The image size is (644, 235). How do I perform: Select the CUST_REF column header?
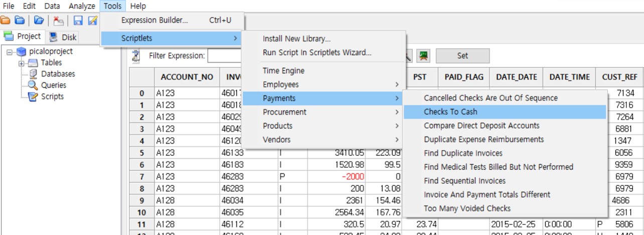click(620, 77)
